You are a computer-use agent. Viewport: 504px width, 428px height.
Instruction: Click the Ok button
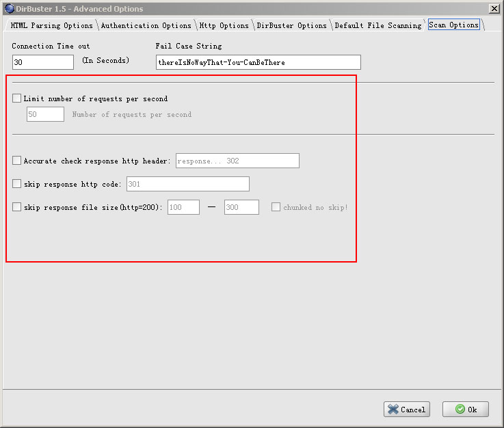coord(466,409)
